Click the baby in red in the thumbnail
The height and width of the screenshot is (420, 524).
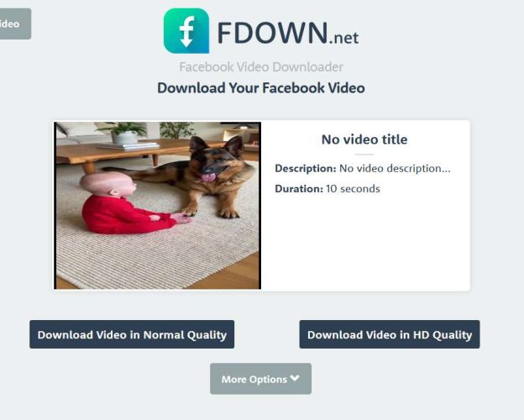(130, 202)
